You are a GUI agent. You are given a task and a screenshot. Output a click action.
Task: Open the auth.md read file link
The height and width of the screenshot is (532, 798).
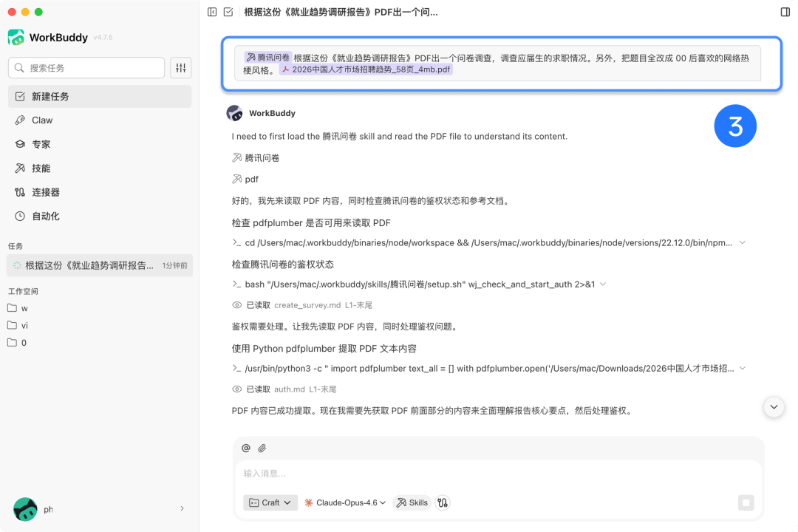290,389
